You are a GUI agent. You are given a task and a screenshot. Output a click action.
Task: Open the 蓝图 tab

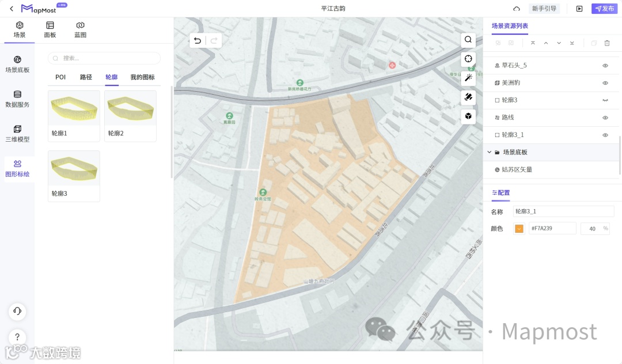point(80,29)
